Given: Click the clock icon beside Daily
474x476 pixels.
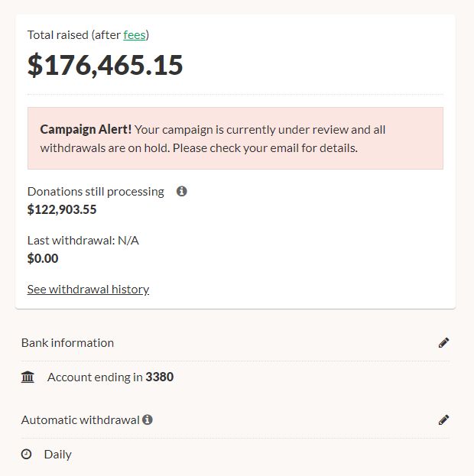Looking at the screenshot, I should (27, 454).
